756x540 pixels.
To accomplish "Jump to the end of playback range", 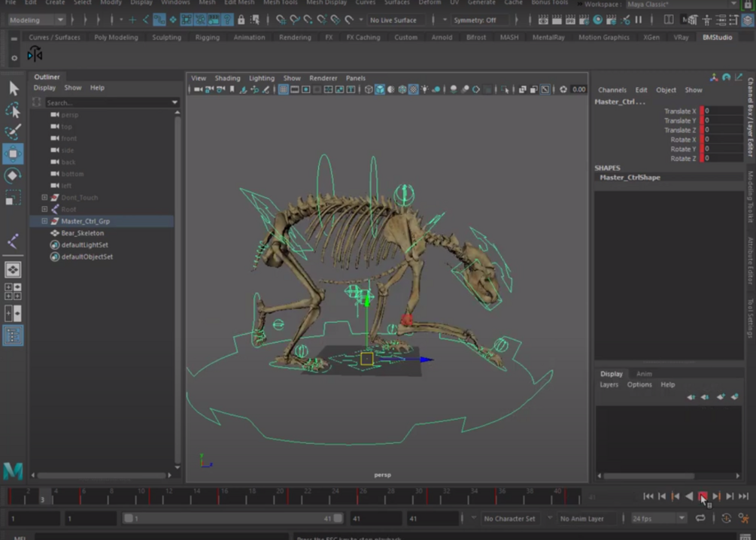I will pyautogui.click(x=743, y=496).
